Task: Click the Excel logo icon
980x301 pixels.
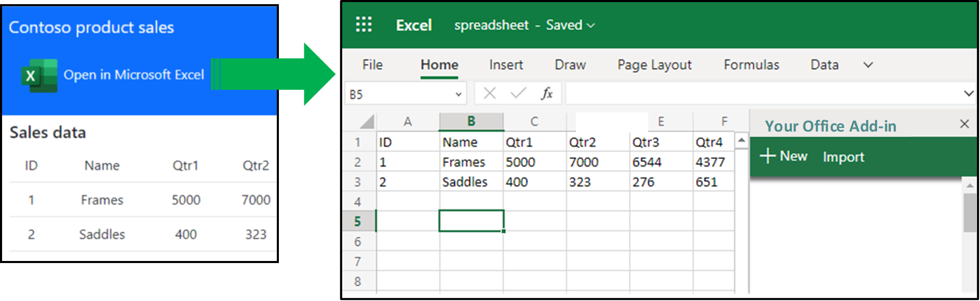Action: click(x=39, y=75)
